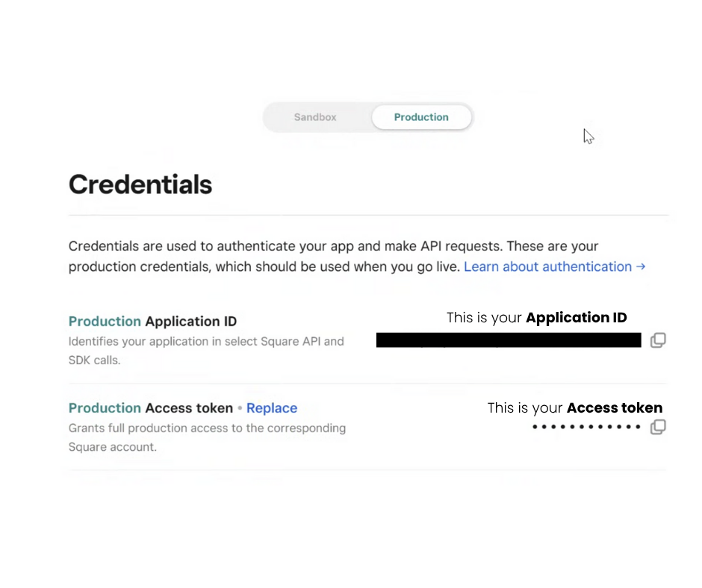Click the divider below the Access token row
The height and width of the screenshot is (588, 702).
click(x=367, y=470)
